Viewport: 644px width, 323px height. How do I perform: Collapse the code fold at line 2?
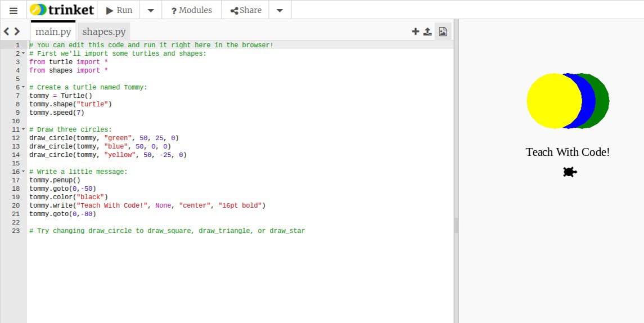pyautogui.click(x=23, y=53)
